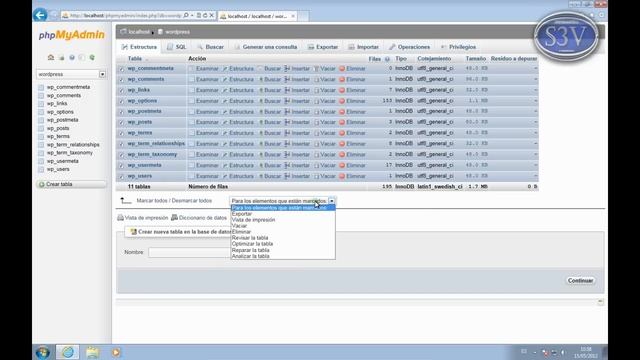Click the browser back arrow button
Image resolution: width=640 pixels, height=360 pixels.
pos(40,15)
